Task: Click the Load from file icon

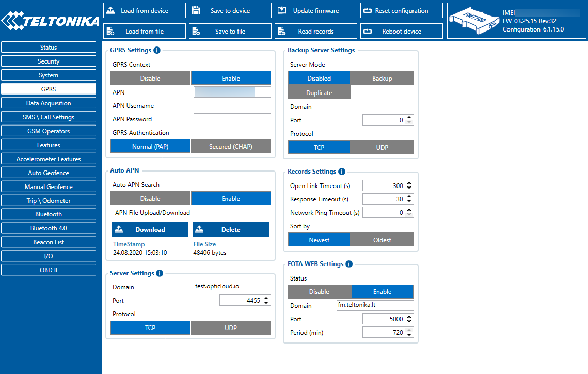Action: (x=110, y=31)
